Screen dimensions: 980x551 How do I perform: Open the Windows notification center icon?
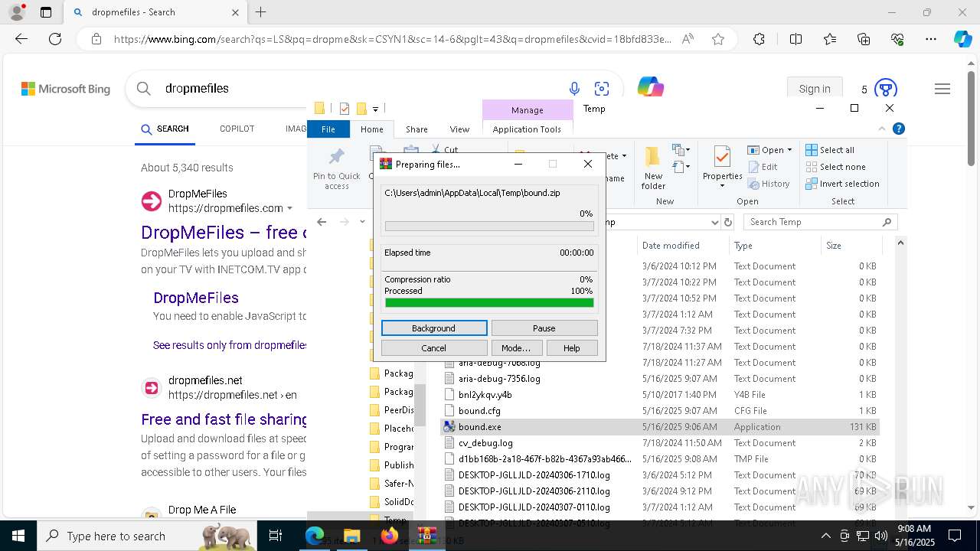point(955,536)
